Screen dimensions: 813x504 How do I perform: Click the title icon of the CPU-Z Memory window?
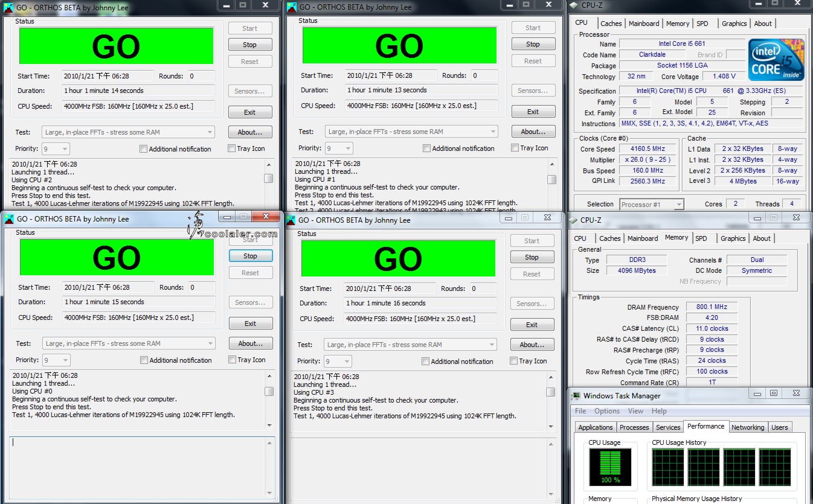pyautogui.click(x=573, y=220)
